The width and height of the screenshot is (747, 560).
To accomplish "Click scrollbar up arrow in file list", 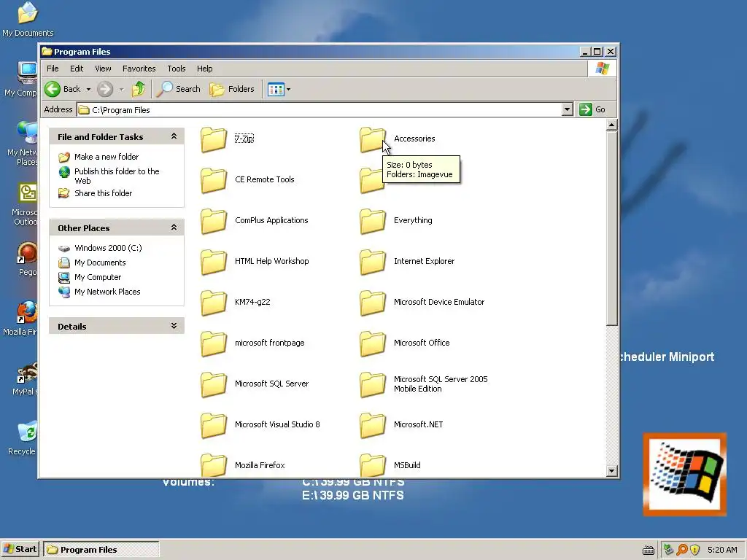I will [x=612, y=125].
